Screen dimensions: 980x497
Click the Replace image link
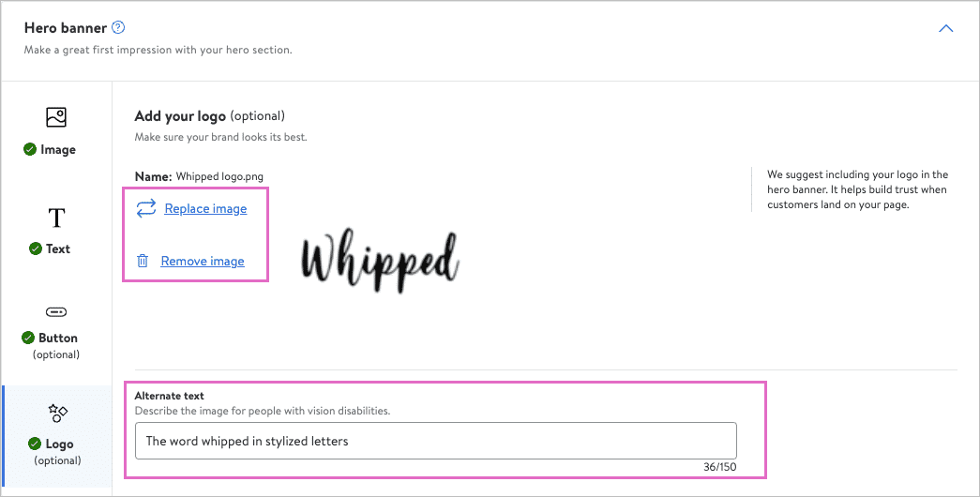tap(205, 208)
